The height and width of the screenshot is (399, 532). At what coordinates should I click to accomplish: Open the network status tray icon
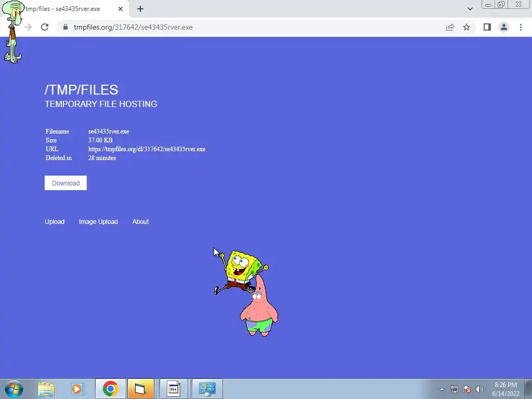[454, 389]
